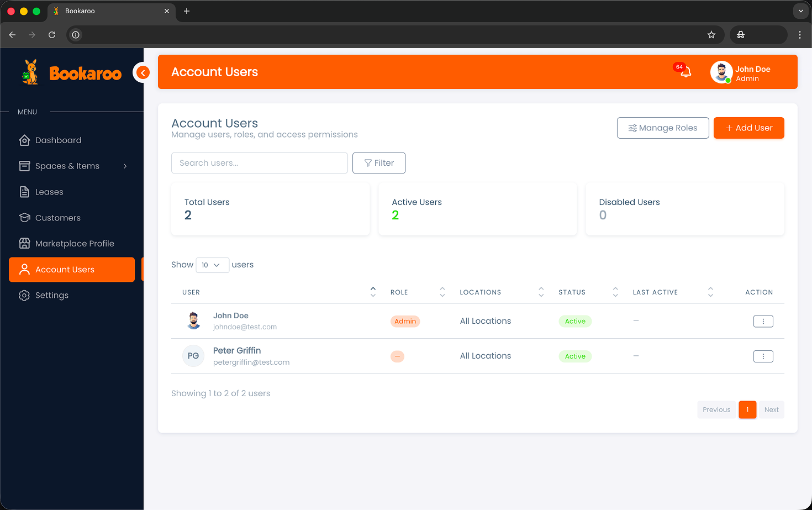Collapse sidebar with orange arrow button

(x=143, y=72)
